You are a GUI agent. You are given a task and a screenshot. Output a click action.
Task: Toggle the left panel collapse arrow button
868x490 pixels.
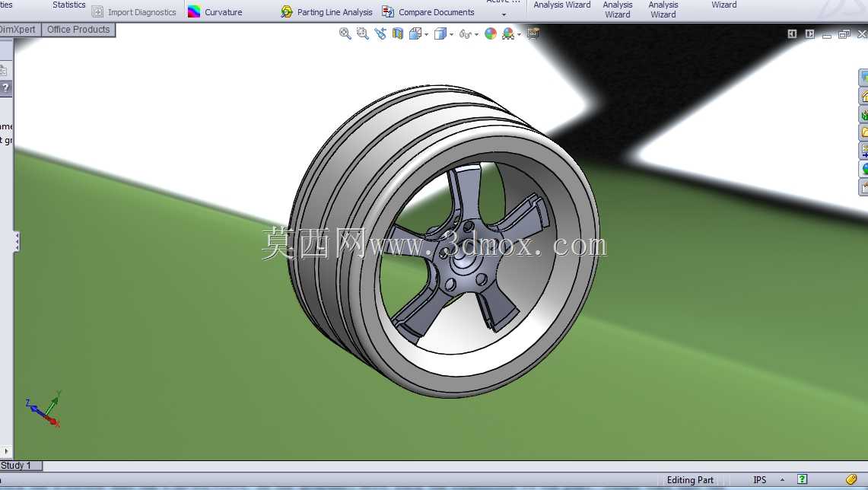click(x=792, y=34)
